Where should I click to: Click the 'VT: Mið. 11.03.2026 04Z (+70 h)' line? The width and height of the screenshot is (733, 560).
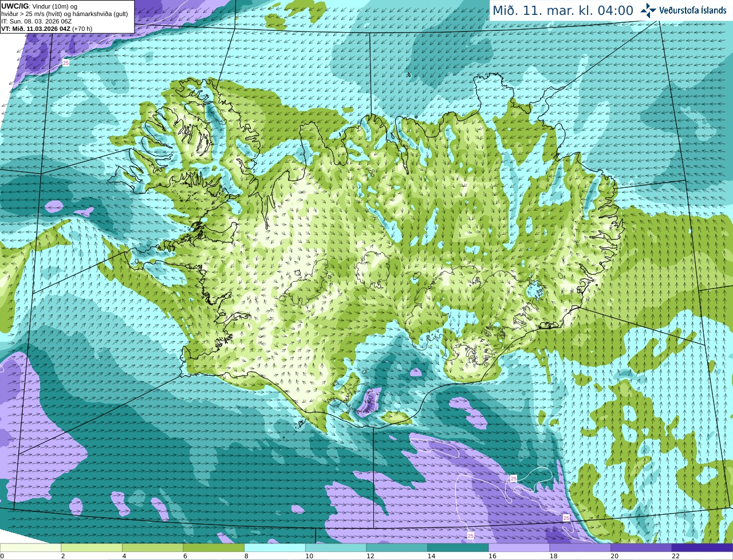[47, 29]
